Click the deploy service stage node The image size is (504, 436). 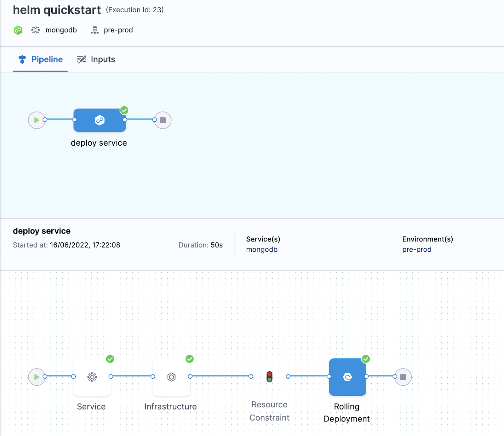[x=100, y=120]
